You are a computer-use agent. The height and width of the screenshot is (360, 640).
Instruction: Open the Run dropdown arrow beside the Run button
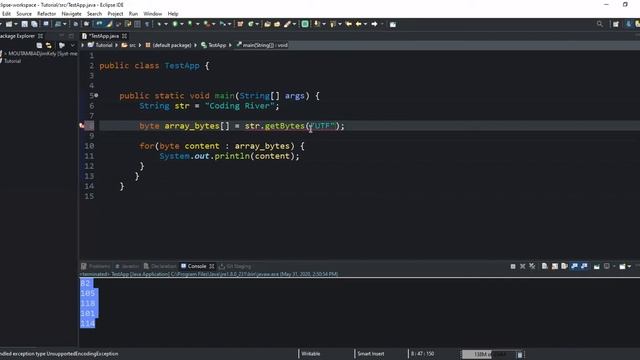tap(182, 24)
